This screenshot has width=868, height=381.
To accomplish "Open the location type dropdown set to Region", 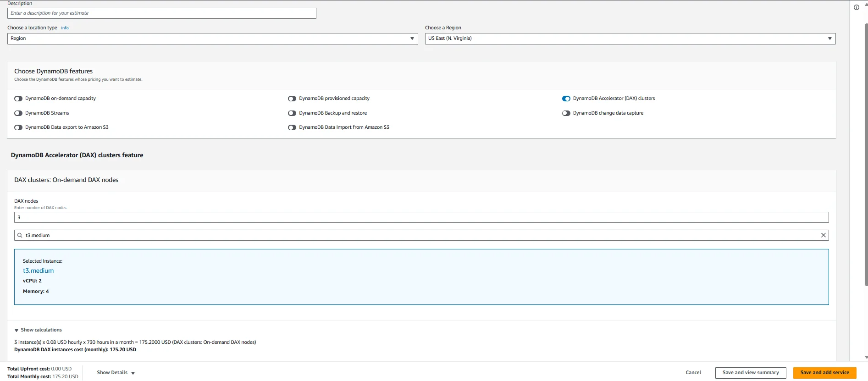I will click(x=212, y=39).
